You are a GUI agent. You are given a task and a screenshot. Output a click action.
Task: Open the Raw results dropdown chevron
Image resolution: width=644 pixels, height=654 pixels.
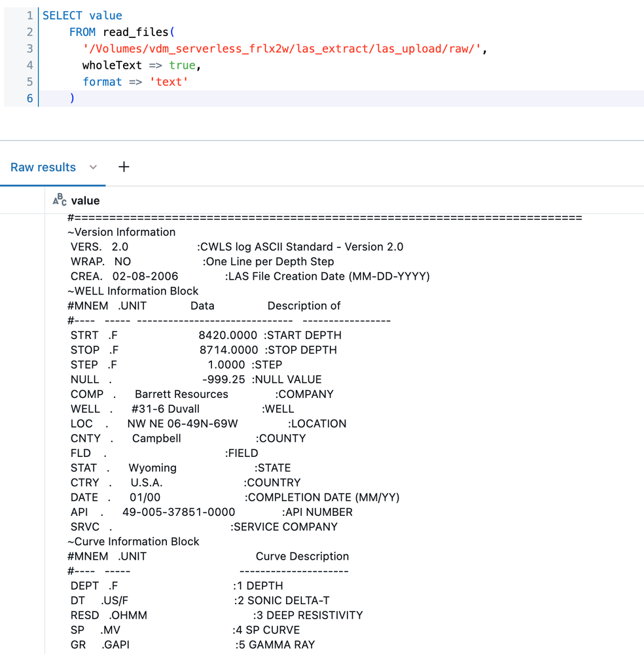tap(93, 168)
